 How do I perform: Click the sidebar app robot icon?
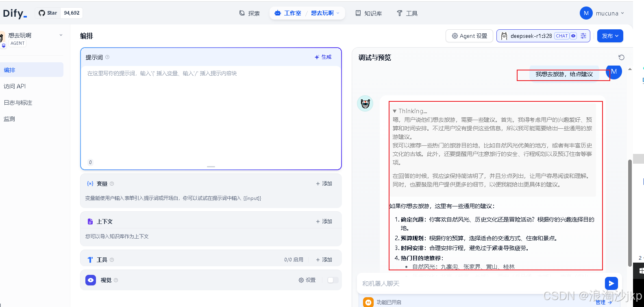[2, 40]
